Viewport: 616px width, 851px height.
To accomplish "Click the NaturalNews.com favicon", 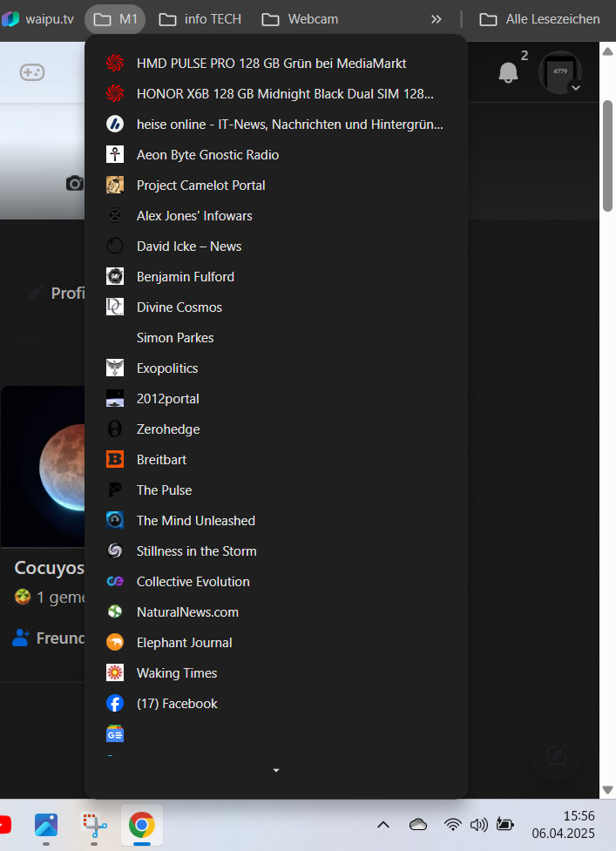I will click(114, 612).
